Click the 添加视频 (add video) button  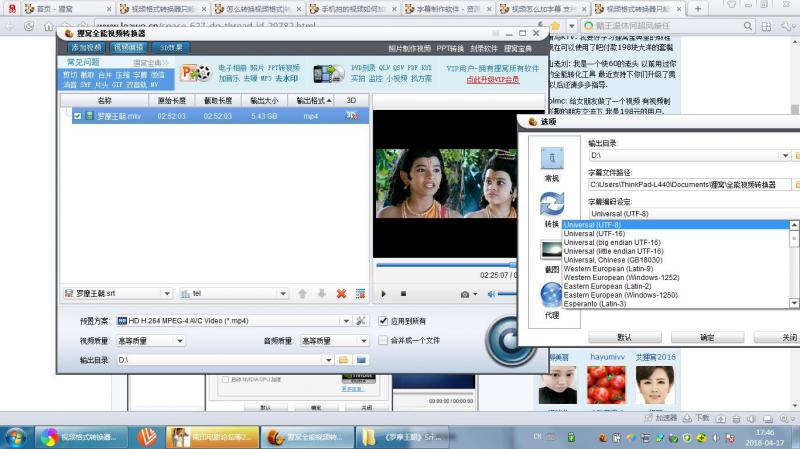pos(86,47)
